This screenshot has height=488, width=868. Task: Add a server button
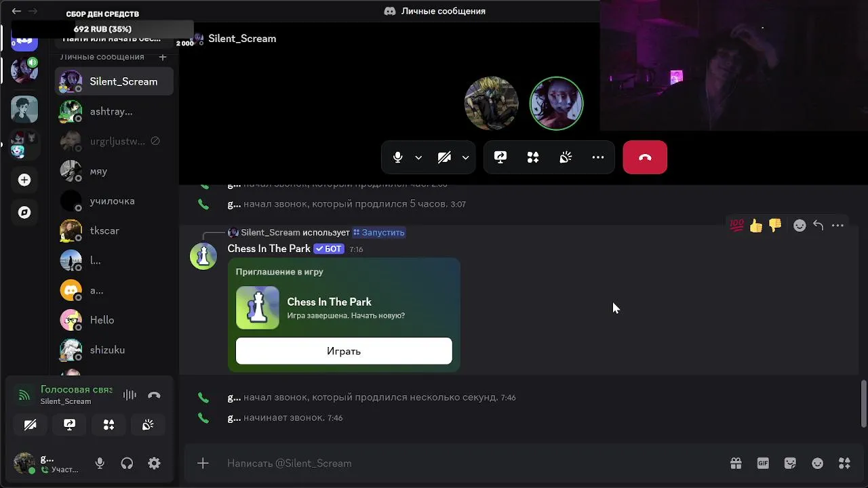click(x=24, y=180)
